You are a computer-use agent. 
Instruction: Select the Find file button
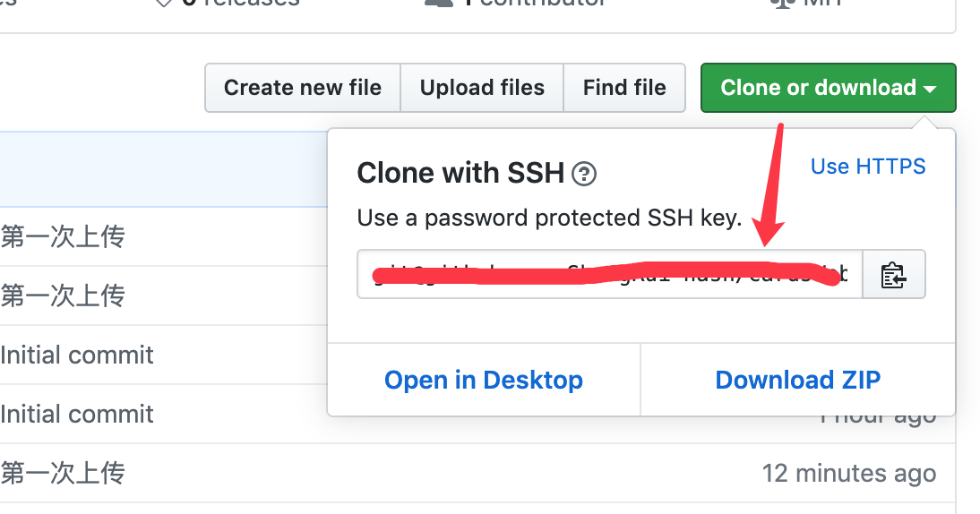click(x=624, y=88)
